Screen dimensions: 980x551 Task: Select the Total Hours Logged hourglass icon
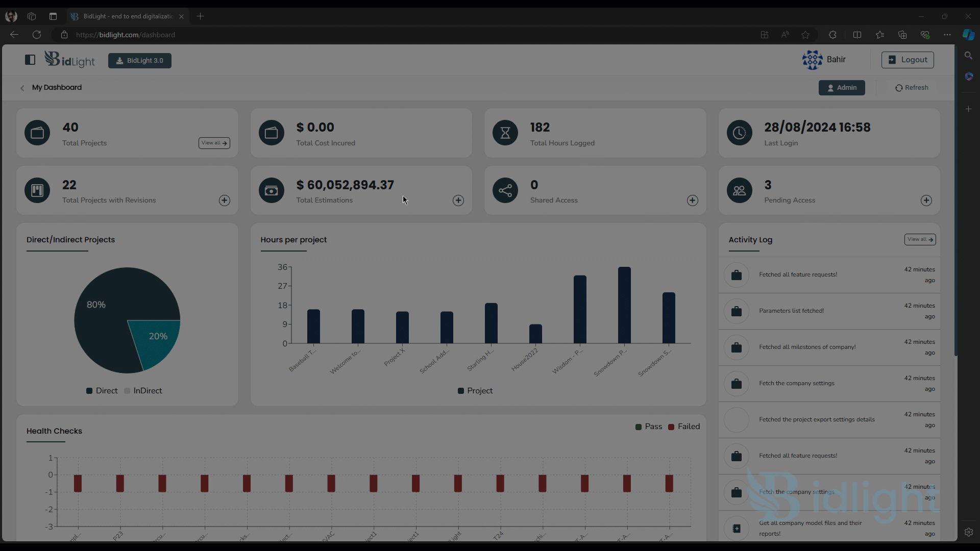[x=505, y=133]
